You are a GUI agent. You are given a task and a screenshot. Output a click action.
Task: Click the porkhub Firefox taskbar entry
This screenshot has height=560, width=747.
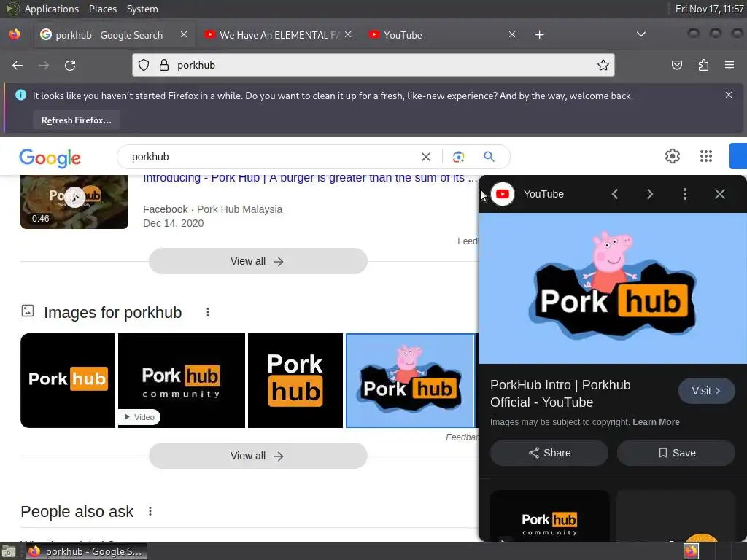point(86,551)
